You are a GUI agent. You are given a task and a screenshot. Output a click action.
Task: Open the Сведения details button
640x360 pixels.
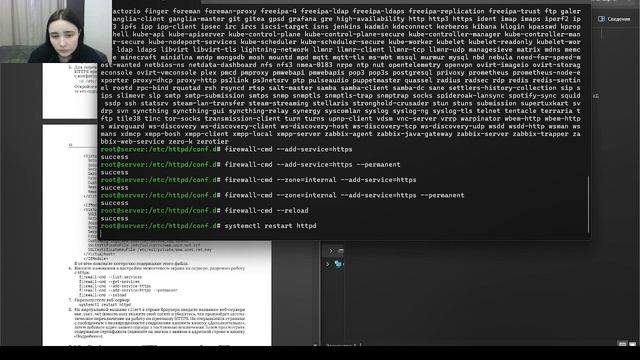click(x=614, y=19)
